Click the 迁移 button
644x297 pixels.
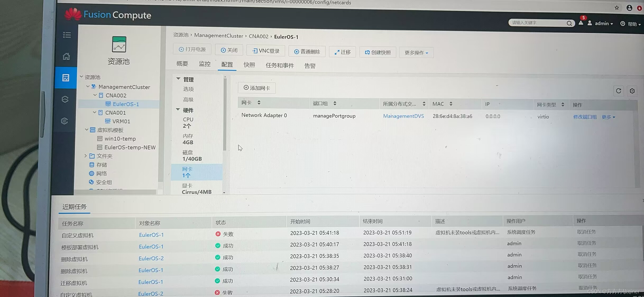(x=343, y=52)
